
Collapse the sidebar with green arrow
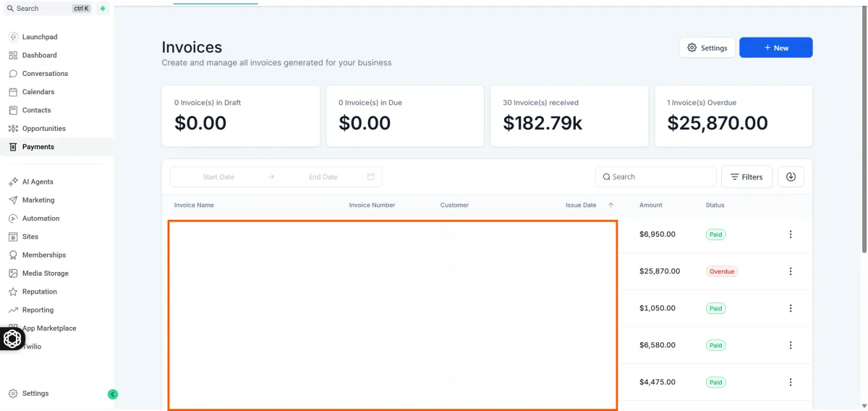113,394
